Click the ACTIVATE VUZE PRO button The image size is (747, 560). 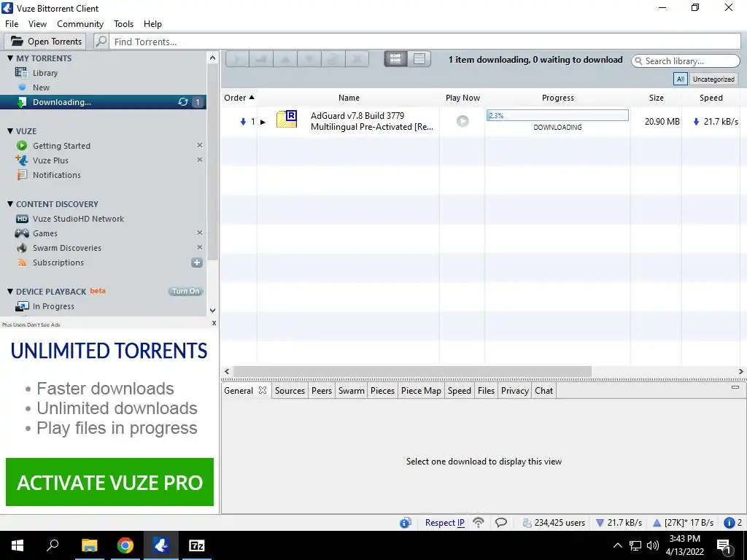tap(109, 482)
